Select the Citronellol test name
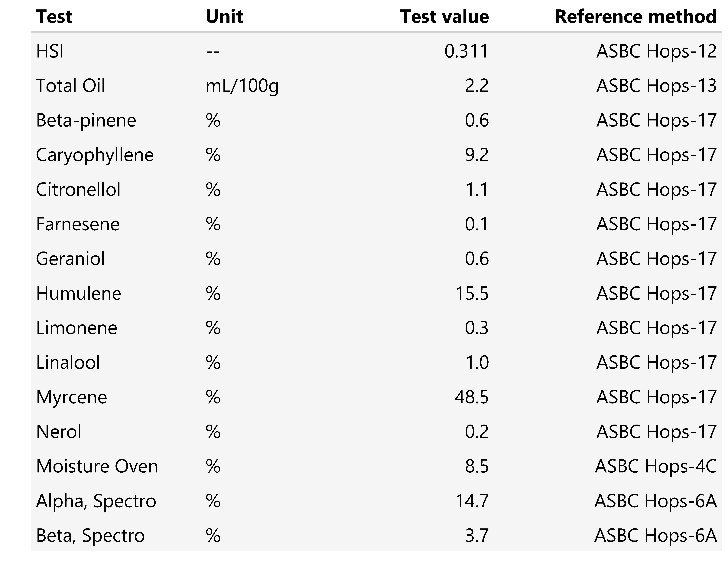Viewport: 728px width, 575px height. pos(78,189)
